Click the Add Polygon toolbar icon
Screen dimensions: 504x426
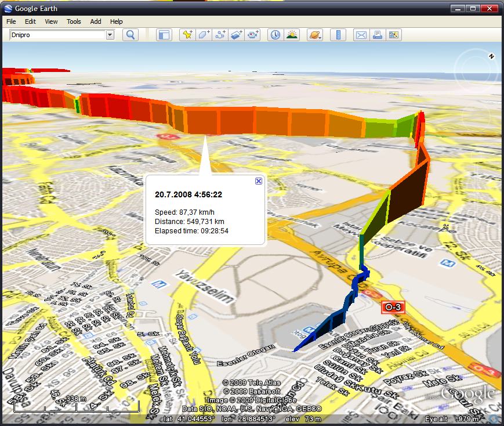pos(204,35)
